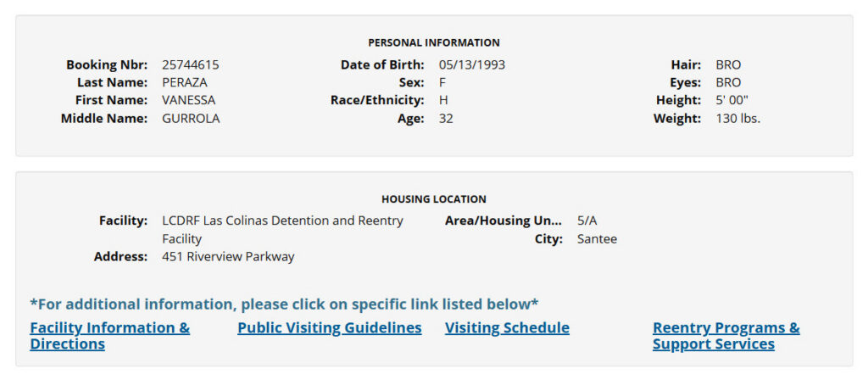Click the Public Visiting Guidelines link
This screenshot has width=868, height=374.
329,328
